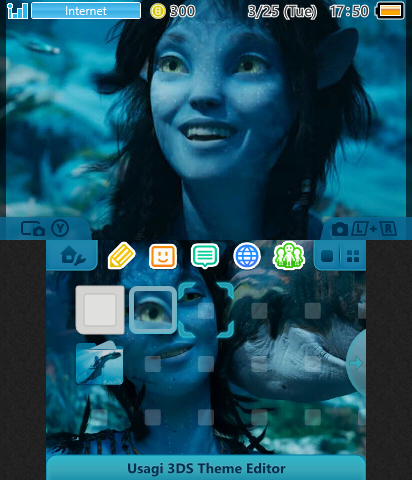
Task: Open the Friend List smiley icon
Action: tap(163, 256)
